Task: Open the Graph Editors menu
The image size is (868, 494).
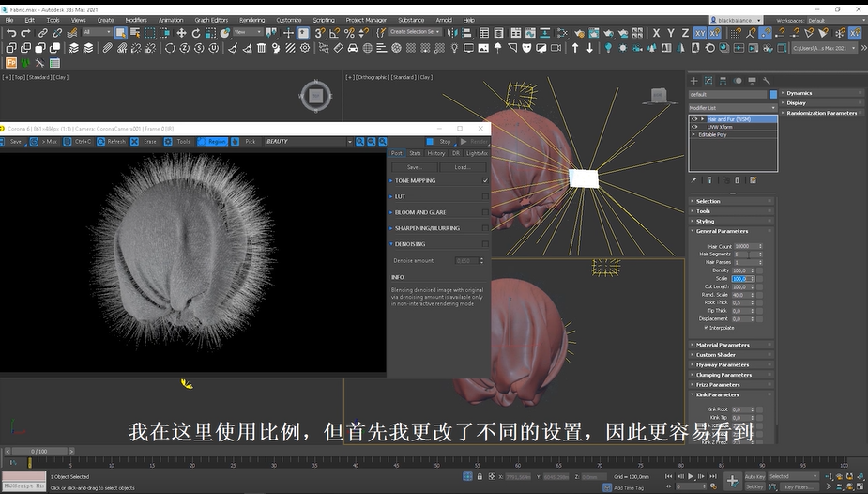Action: (x=211, y=20)
